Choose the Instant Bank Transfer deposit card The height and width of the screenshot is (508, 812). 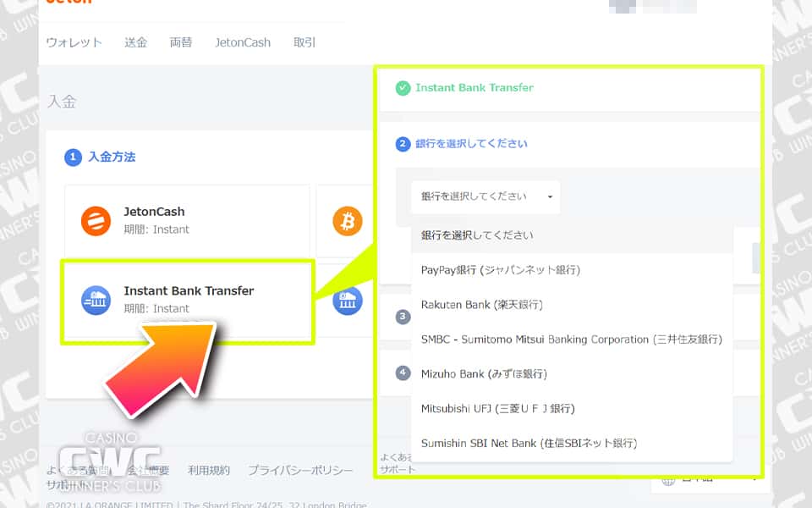[188, 301]
